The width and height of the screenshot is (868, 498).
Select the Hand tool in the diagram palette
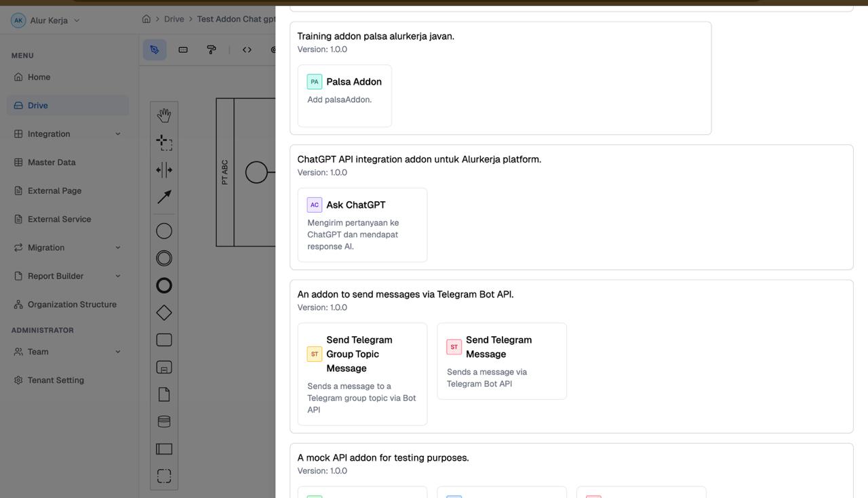pos(163,115)
